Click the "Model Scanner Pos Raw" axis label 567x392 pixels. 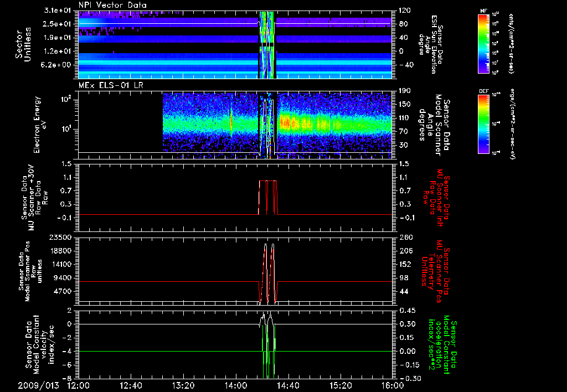[x=31, y=271]
